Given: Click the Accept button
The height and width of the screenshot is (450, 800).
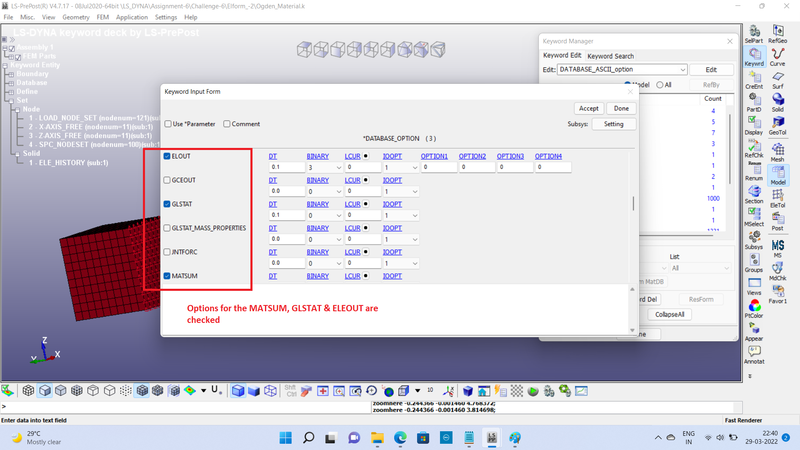Looking at the screenshot, I should click(x=588, y=108).
